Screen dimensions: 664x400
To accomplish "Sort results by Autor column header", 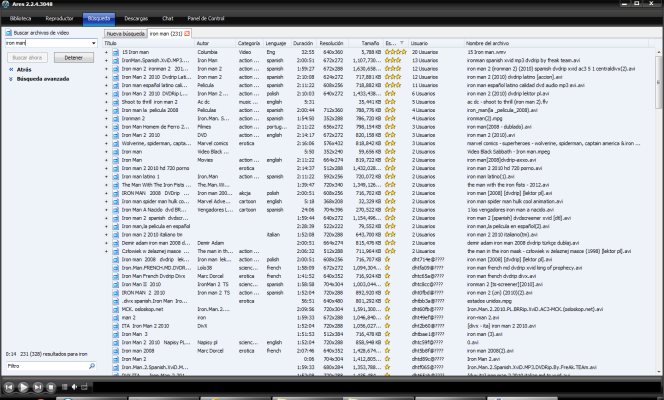I will pyautogui.click(x=215, y=43).
